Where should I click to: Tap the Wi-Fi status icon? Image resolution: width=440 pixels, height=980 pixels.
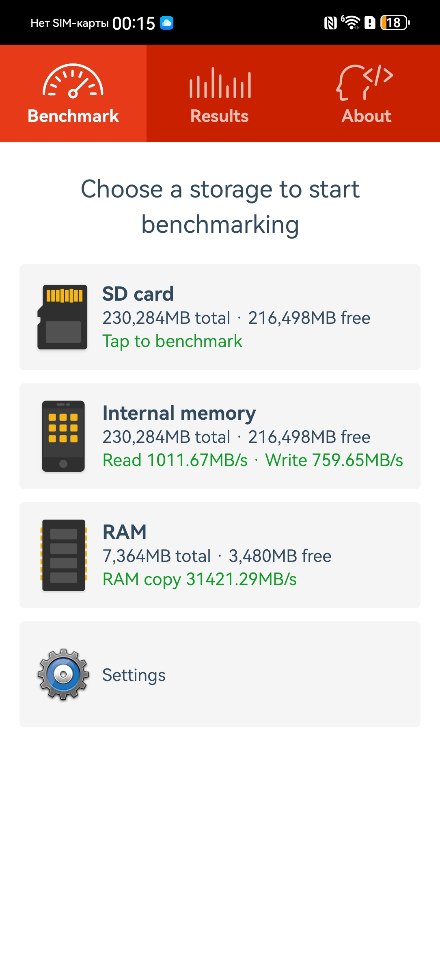[351, 22]
